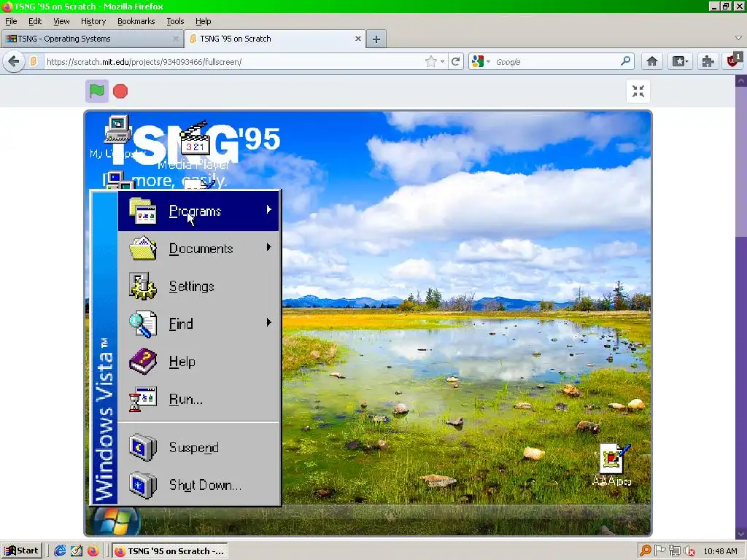Click the URL address field

pyautogui.click(x=233, y=62)
